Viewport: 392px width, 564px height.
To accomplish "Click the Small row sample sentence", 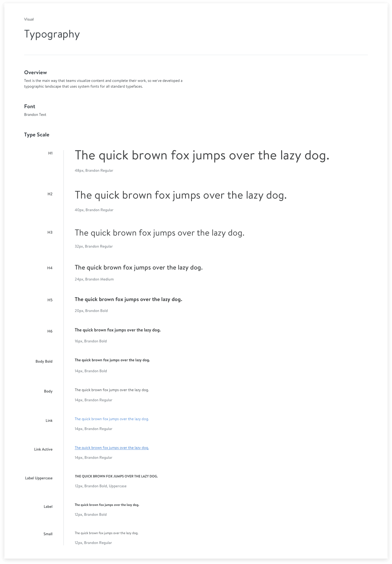I will pyautogui.click(x=106, y=533).
